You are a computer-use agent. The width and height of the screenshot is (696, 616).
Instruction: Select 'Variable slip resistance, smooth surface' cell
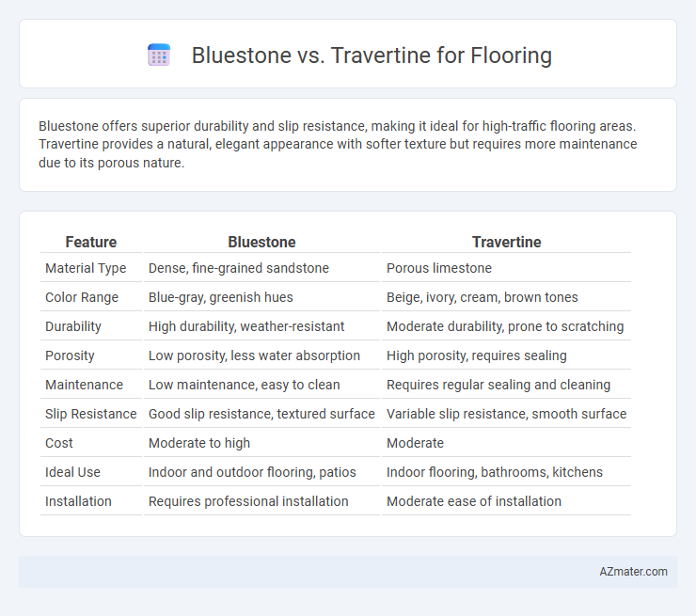click(506, 414)
